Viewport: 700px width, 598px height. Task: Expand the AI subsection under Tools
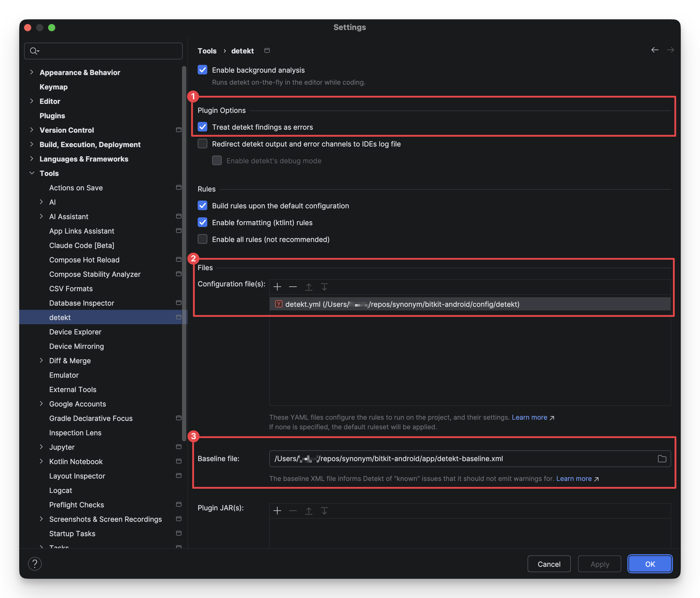[x=41, y=202]
